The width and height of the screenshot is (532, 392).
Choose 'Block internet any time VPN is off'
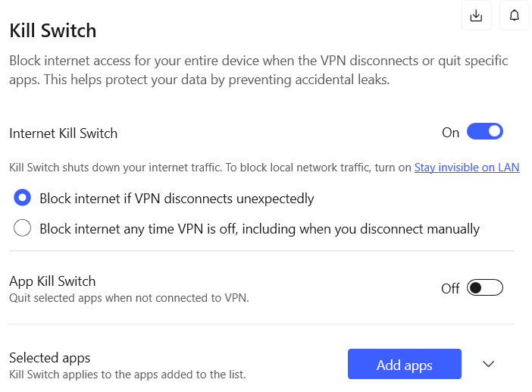(x=23, y=228)
